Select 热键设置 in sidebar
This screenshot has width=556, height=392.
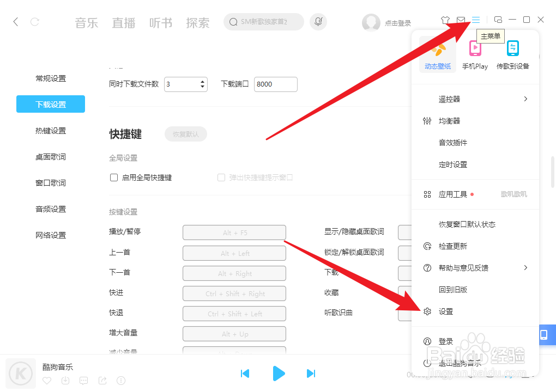point(51,131)
